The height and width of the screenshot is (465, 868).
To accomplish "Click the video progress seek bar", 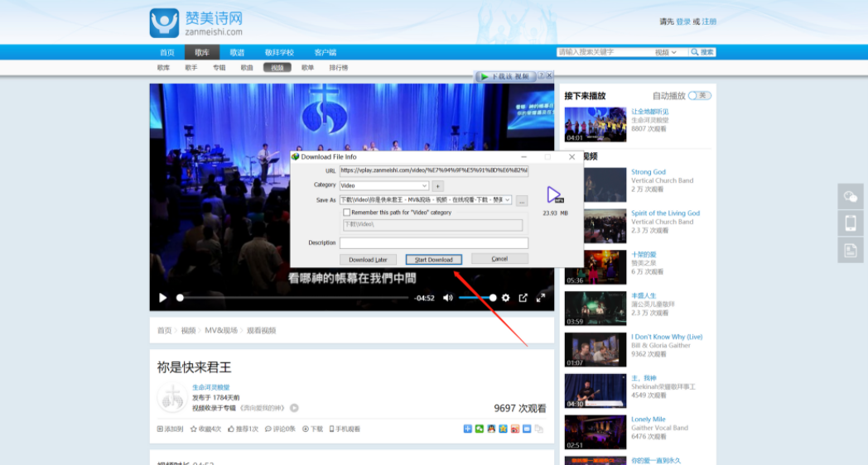I will tap(293, 298).
